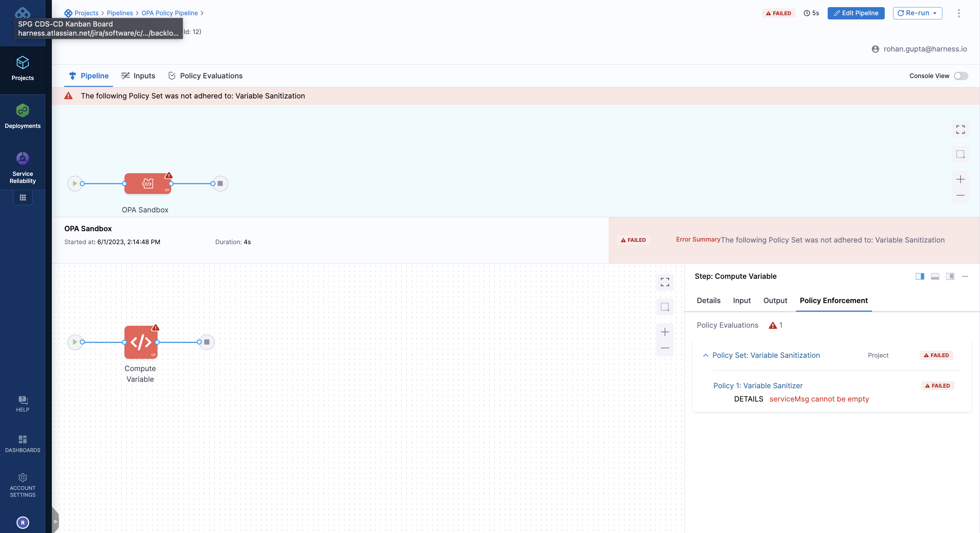Collapse Policy Set Variable Sanitization
The width and height of the screenshot is (980, 533).
point(705,355)
